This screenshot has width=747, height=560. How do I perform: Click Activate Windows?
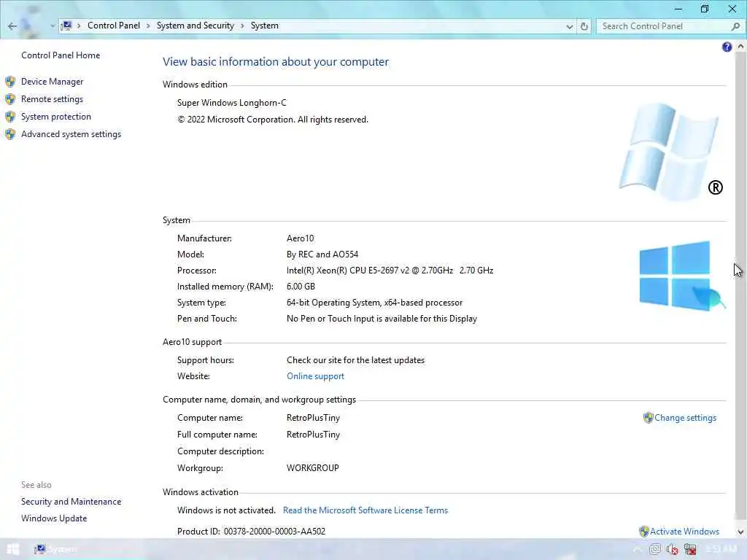pos(684,532)
